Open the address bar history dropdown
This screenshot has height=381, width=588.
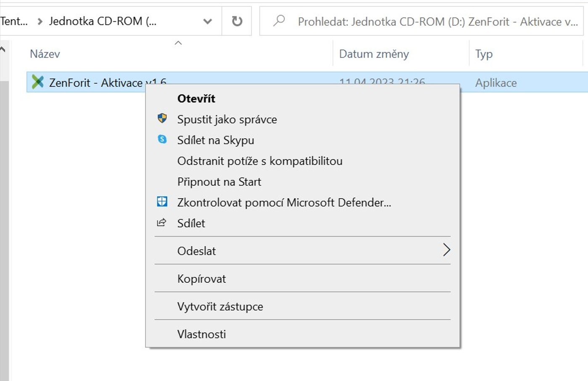[x=207, y=21]
